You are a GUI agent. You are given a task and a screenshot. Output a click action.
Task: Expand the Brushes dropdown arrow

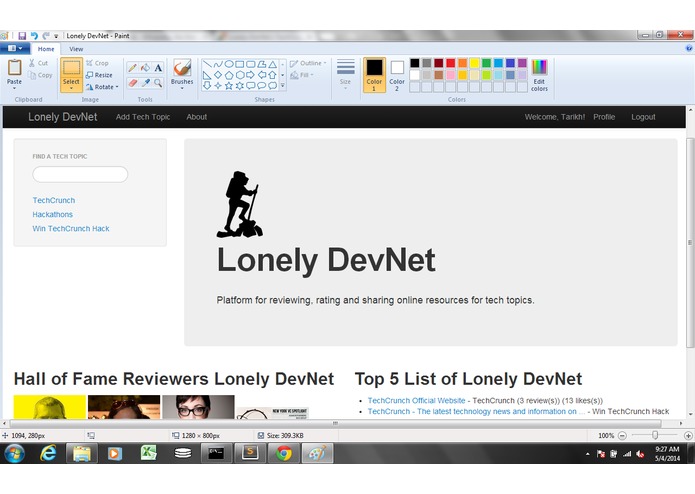[182, 88]
